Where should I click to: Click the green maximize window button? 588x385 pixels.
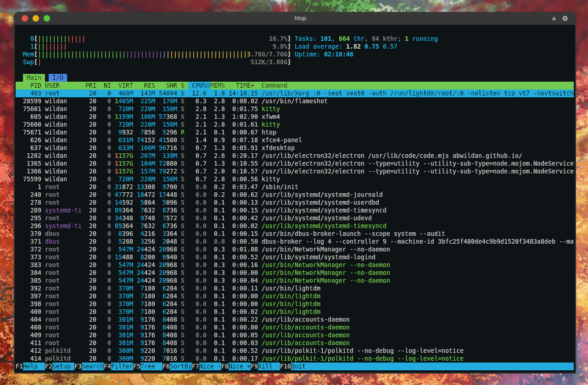point(47,18)
